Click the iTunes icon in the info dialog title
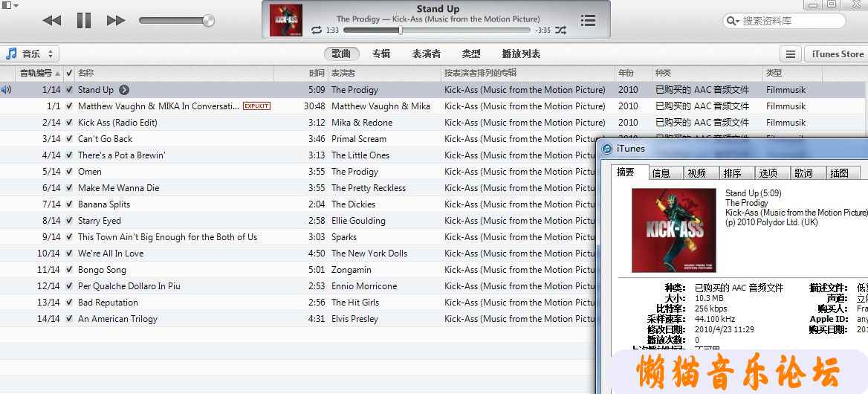 [x=607, y=148]
